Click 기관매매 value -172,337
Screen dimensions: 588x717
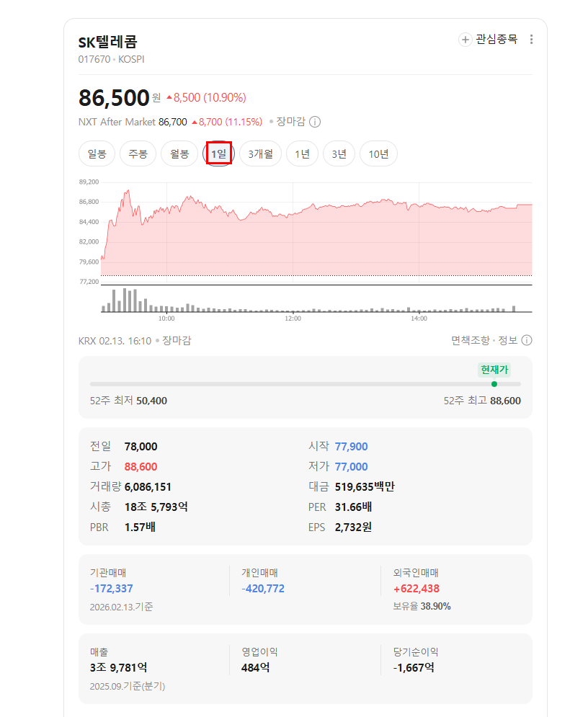coord(112,589)
